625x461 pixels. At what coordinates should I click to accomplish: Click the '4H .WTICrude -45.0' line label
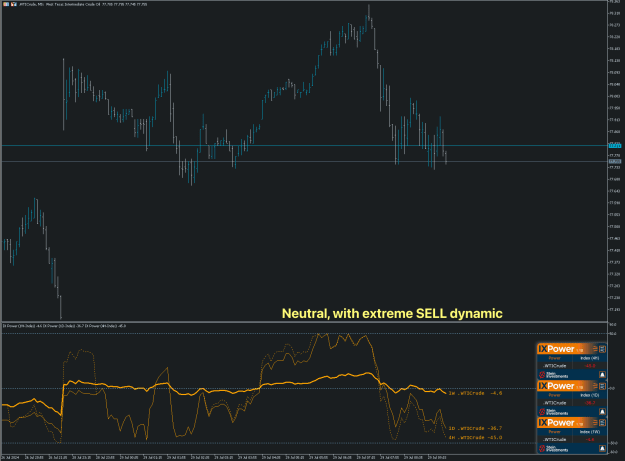coord(475,437)
